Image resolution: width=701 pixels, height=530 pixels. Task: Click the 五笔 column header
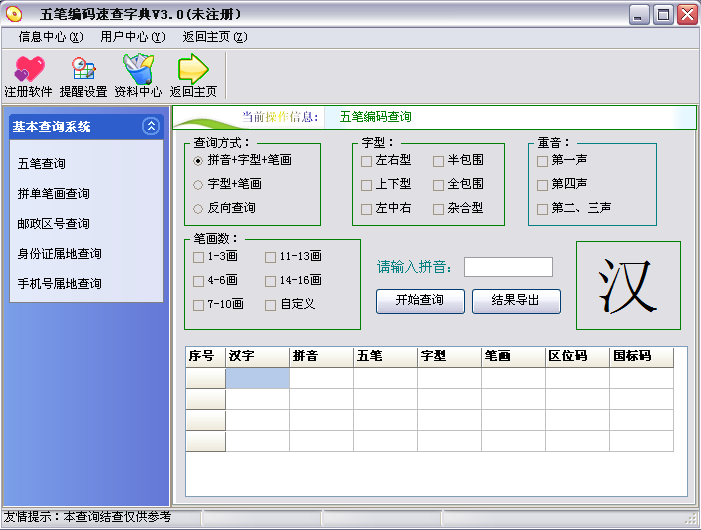385,357
